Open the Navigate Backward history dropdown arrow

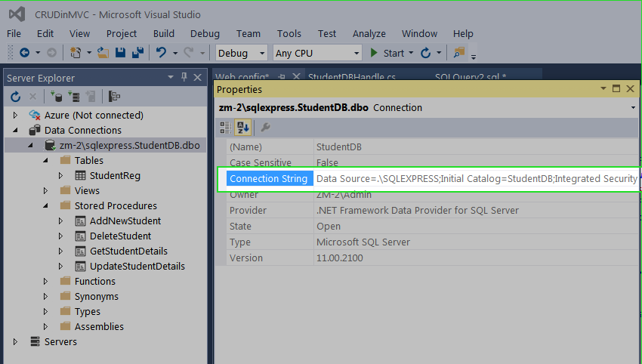(38, 53)
